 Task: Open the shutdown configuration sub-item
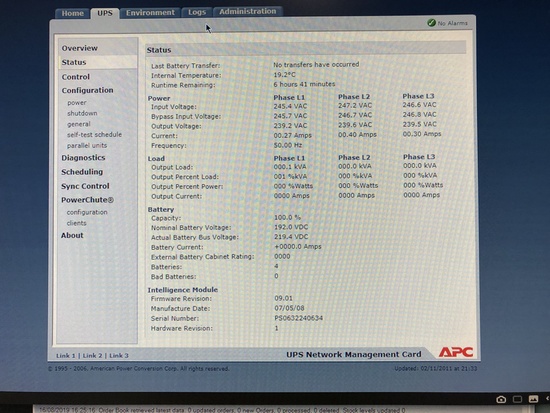[82, 113]
